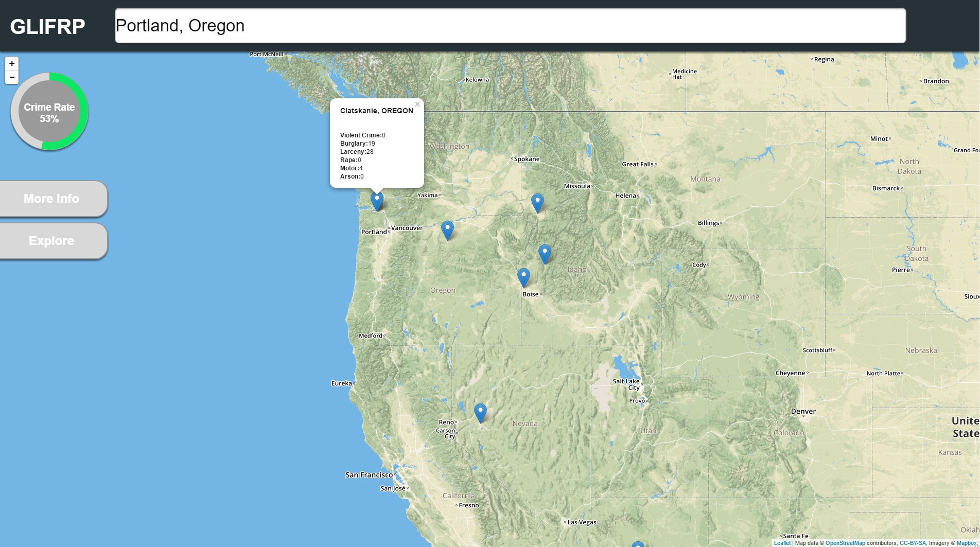Click the Kelowna city label
Viewport: 980px width, 547px height.
(477, 80)
